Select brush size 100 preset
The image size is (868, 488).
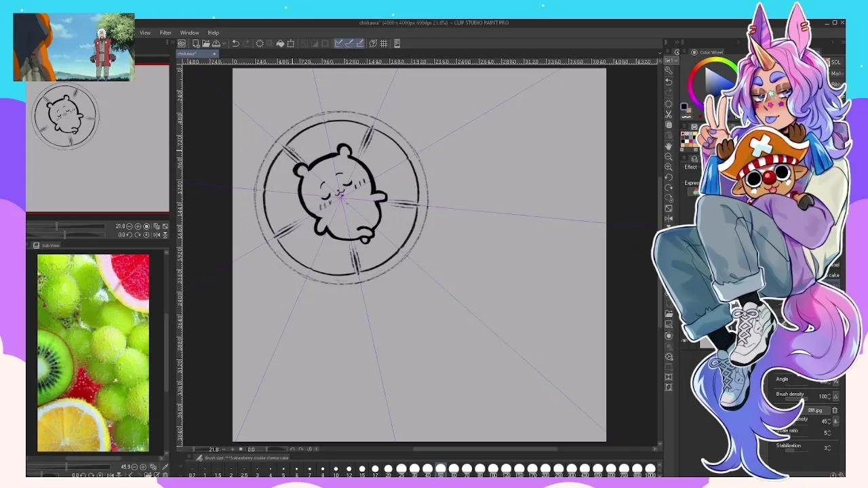click(x=492, y=470)
